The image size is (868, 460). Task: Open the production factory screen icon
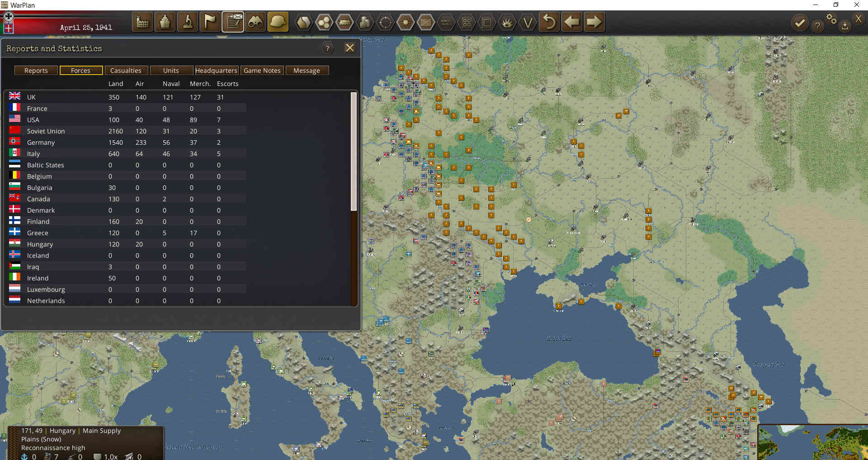(x=142, y=22)
